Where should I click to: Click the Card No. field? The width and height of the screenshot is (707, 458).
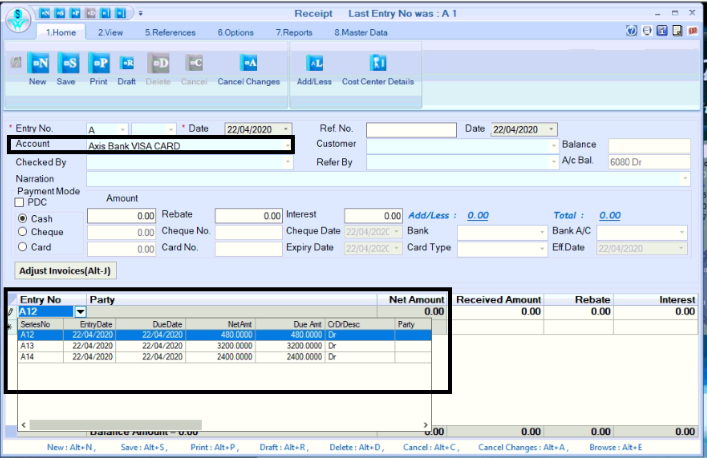coord(249,249)
